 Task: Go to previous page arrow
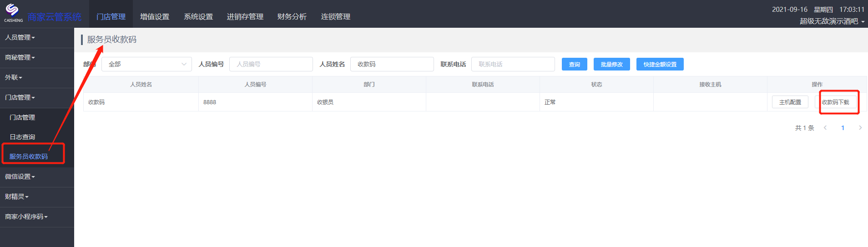pyautogui.click(x=825, y=128)
